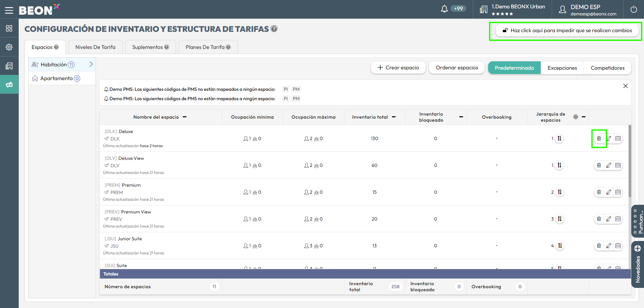Viewport: 644px width, 308px height.
Task: Click Ordenar espacios button
Action: pyautogui.click(x=457, y=68)
